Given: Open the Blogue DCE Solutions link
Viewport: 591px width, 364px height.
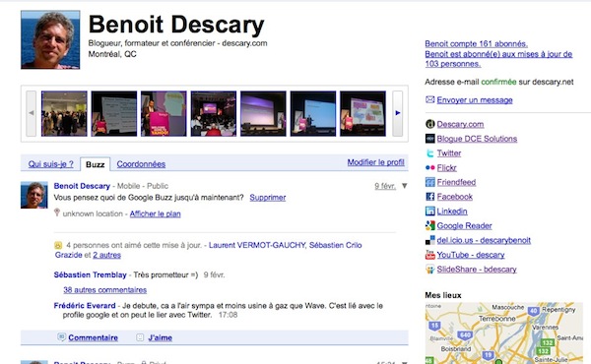Looking at the screenshot, I should click(x=477, y=139).
